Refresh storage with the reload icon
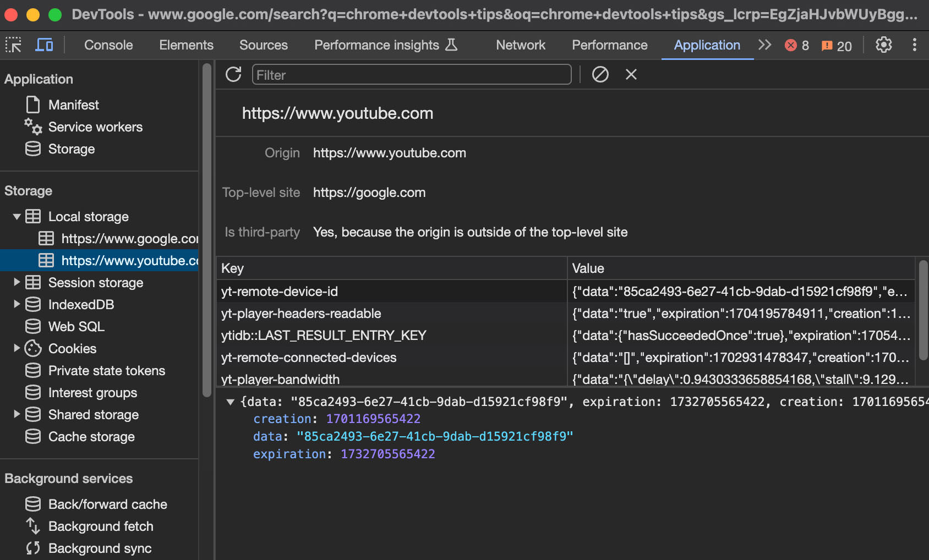929x560 pixels. [233, 74]
